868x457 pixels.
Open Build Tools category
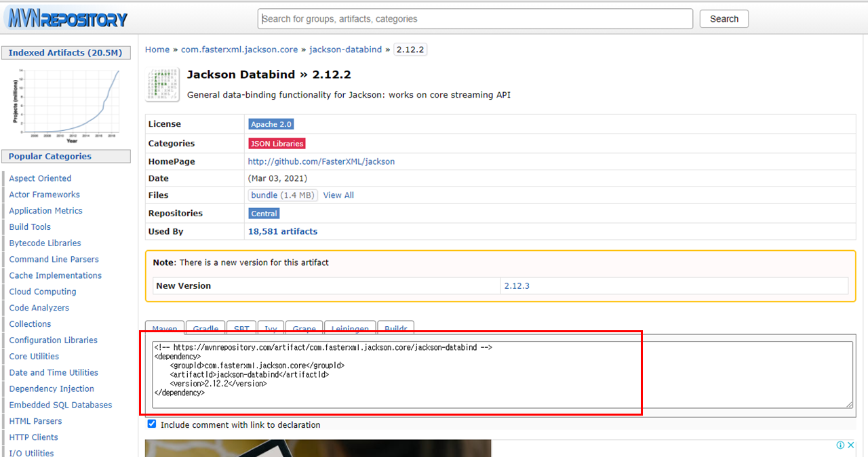tap(30, 227)
